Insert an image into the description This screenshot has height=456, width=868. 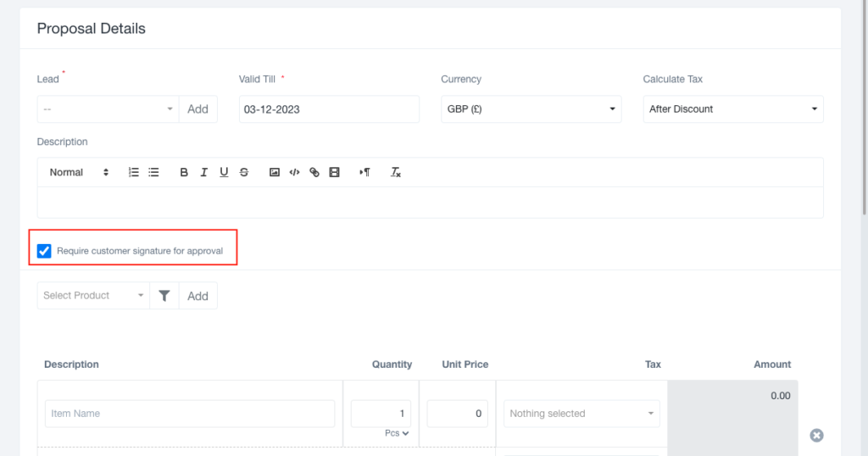(x=274, y=172)
